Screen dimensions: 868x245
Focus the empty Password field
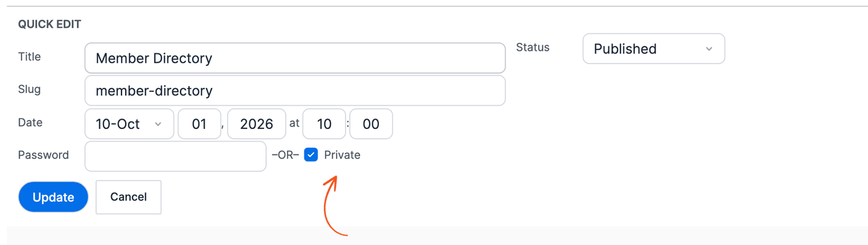[175, 156]
